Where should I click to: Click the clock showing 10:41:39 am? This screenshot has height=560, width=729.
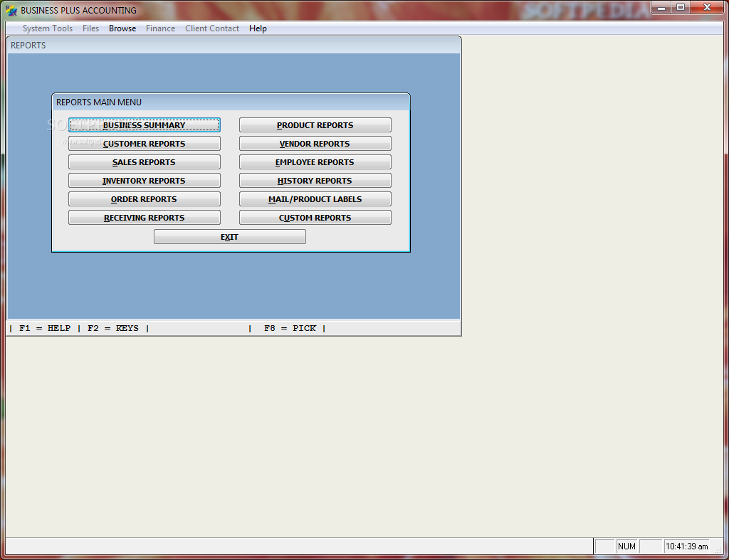[687, 546]
